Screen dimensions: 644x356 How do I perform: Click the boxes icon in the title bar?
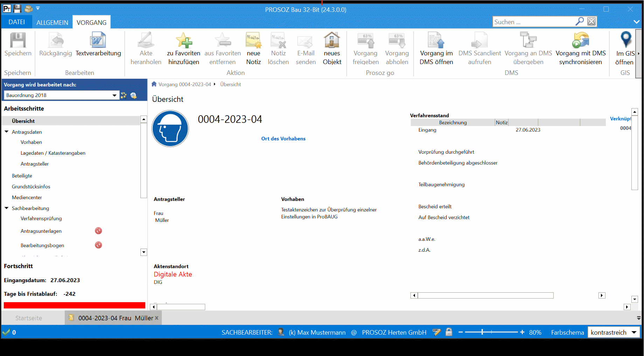point(29,9)
